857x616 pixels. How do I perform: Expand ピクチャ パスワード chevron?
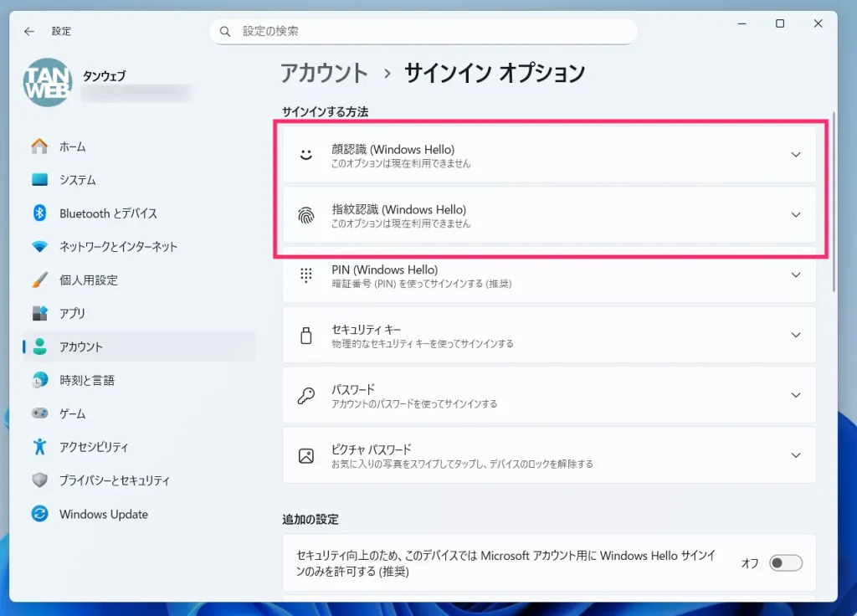796,455
